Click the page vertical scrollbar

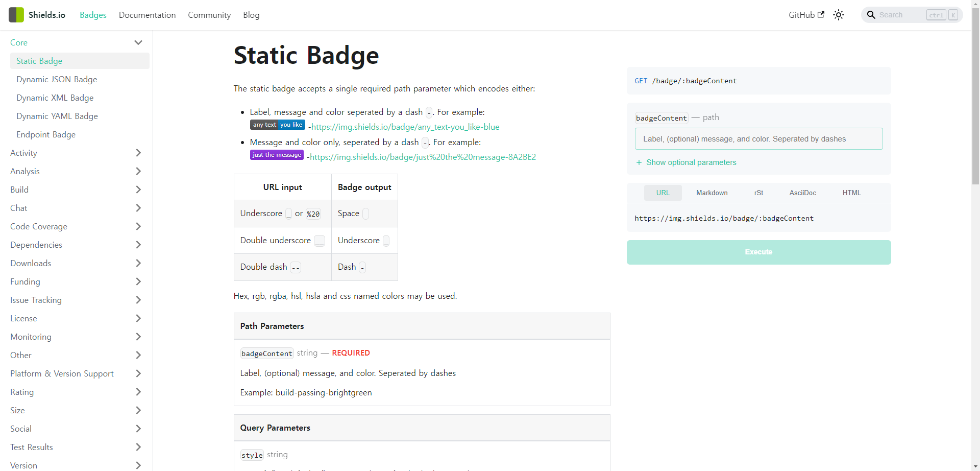tap(975, 97)
